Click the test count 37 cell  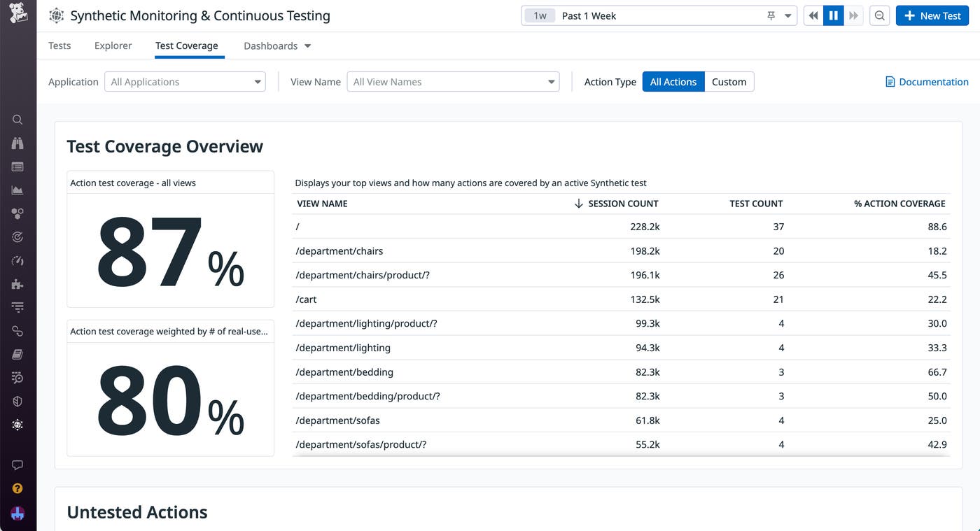click(778, 227)
